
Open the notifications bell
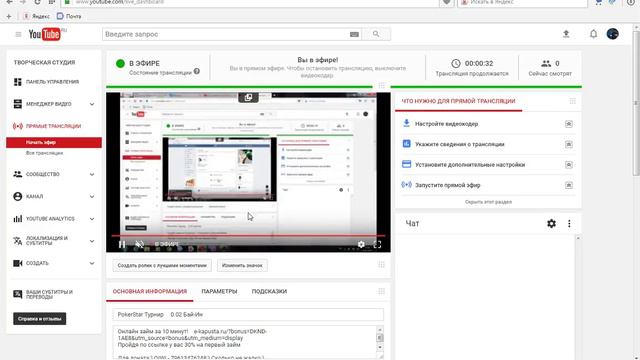[x=593, y=34]
